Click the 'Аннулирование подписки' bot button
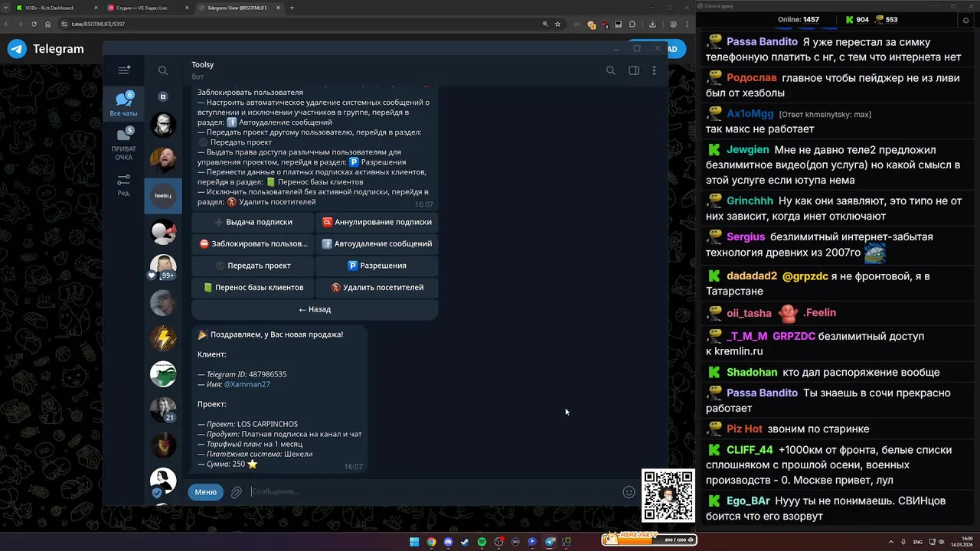This screenshot has height=551, width=980. (x=377, y=222)
